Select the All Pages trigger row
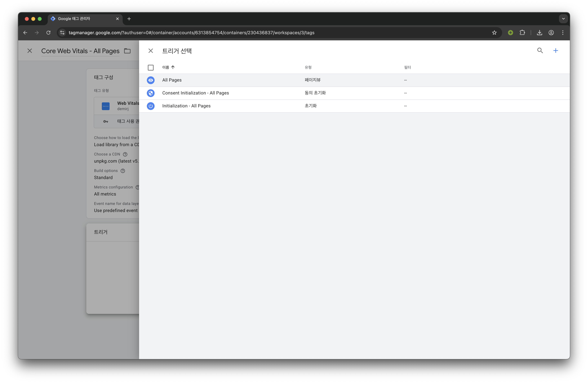 click(x=172, y=80)
